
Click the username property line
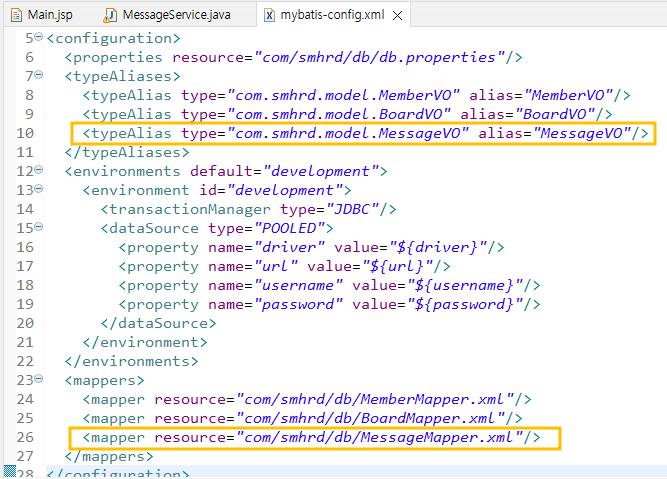[330, 285]
